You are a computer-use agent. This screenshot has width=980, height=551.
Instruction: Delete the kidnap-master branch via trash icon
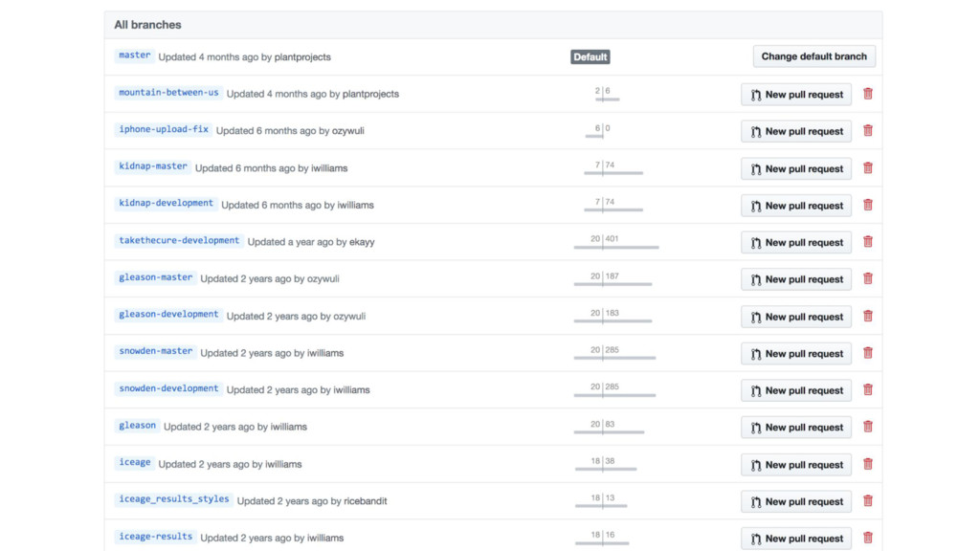[867, 168]
